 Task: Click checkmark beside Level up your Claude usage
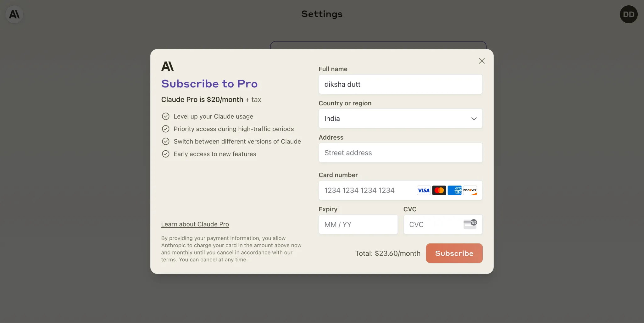(165, 116)
